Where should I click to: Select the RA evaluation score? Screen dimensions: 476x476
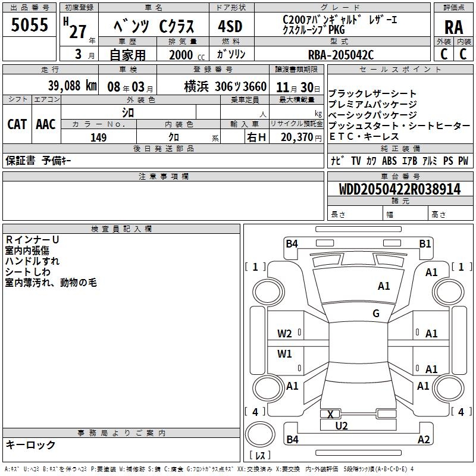453,27
